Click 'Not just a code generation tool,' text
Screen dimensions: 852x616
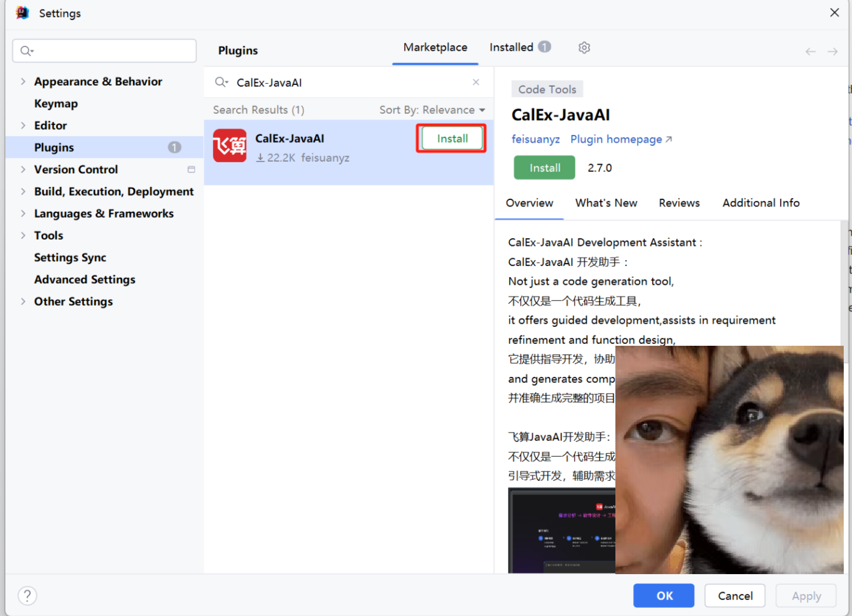coord(591,281)
